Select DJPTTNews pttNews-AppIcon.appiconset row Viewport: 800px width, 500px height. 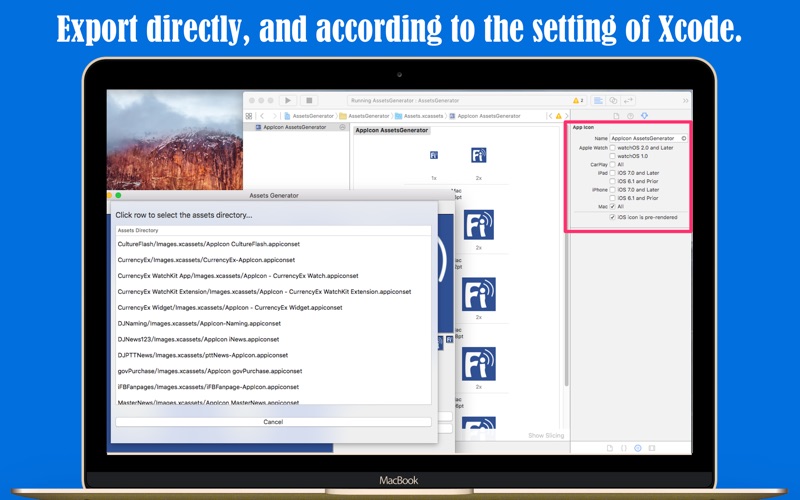click(x=273, y=355)
